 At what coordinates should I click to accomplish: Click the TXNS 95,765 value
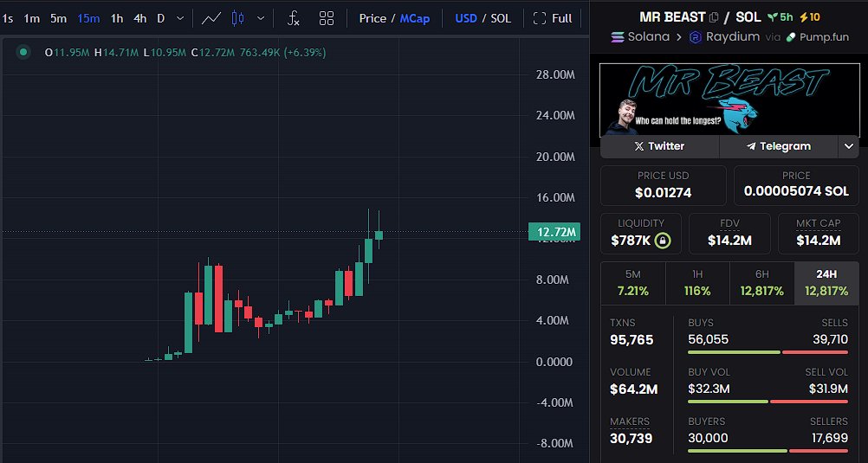tap(632, 339)
